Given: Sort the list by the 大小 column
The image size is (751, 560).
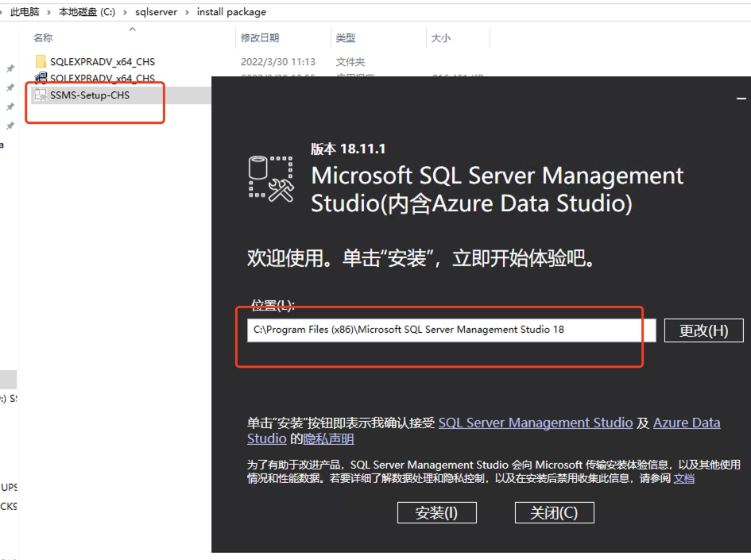Looking at the screenshot, I should (x=440, y=38).
